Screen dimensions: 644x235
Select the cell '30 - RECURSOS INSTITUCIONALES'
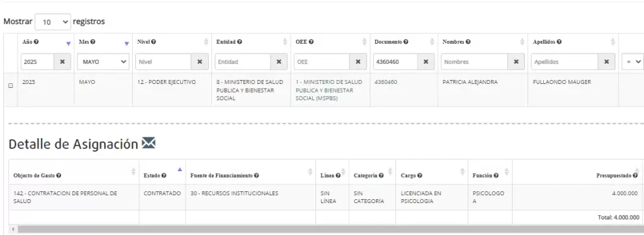[x=250, y=197]
